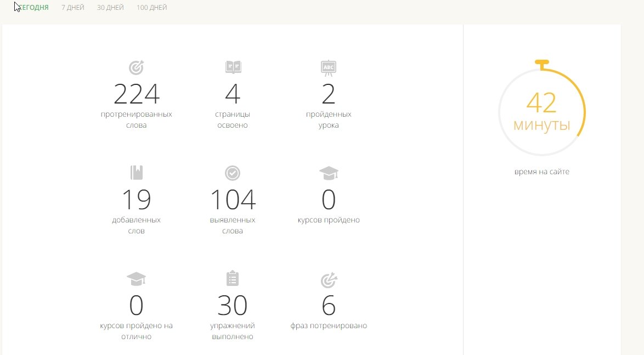This screenshot has width=644, height=355.
Task: Click the 104 discovered words count
Action: (x=233, y=200)
